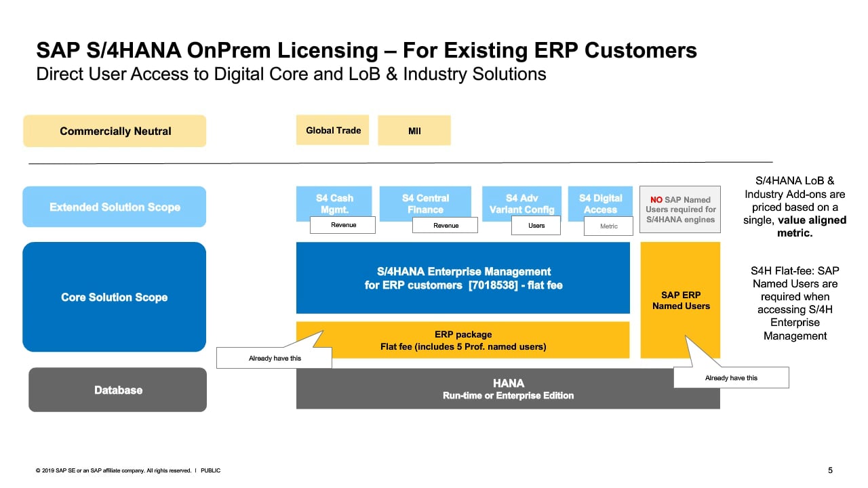Select the S4 Cash Mgmt. box
Viewport: 868px width, 488px height.
coord(334,203)
